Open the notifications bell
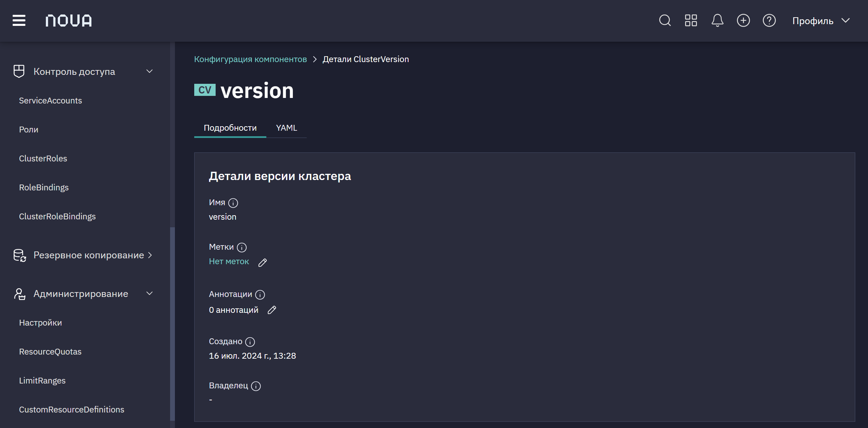Screen dimensions: 868x428 717,20
